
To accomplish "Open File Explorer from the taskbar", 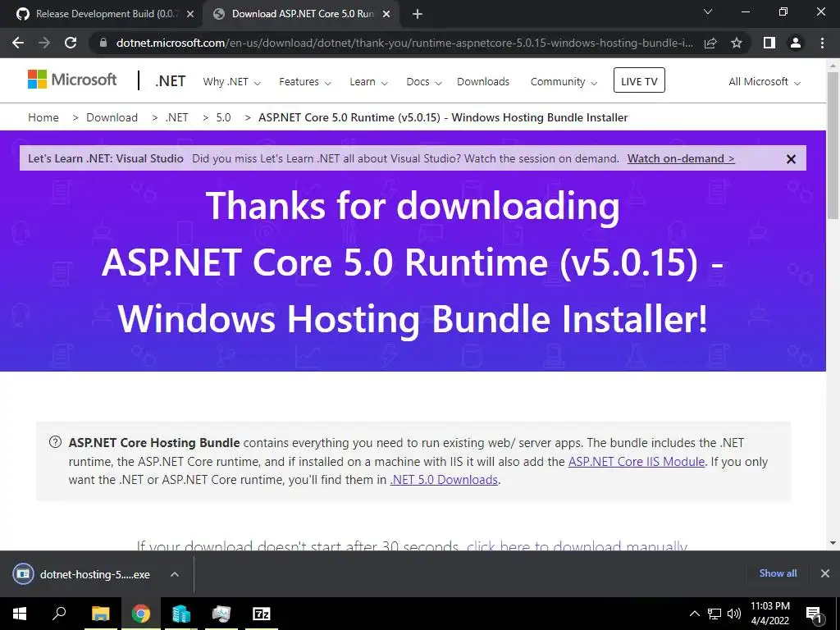I will click(100, 614).
